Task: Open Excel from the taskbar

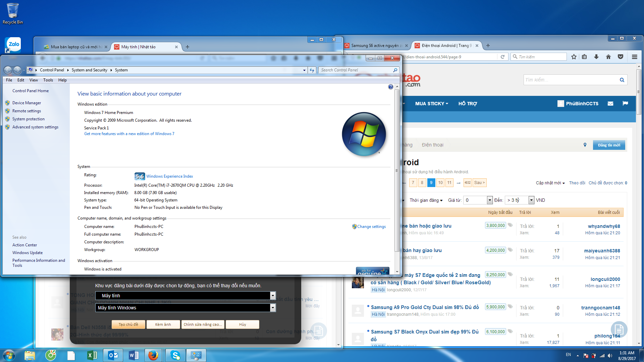Action: pyautogui.click(x=92, y=355)
